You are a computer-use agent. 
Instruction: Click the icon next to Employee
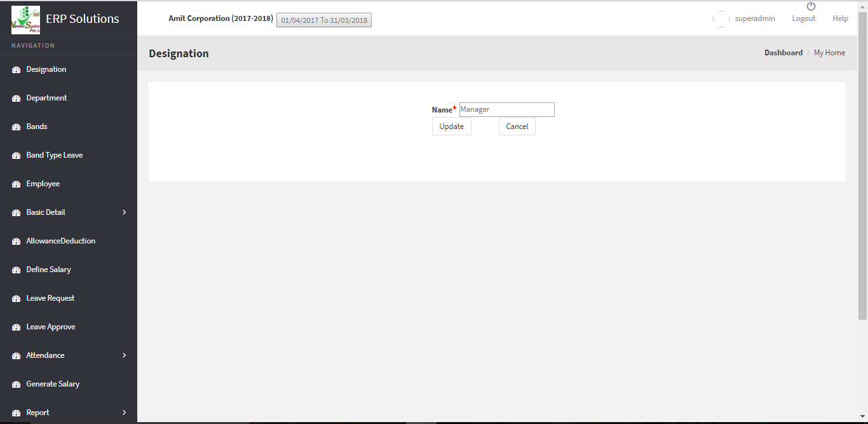tap(17, 184)
